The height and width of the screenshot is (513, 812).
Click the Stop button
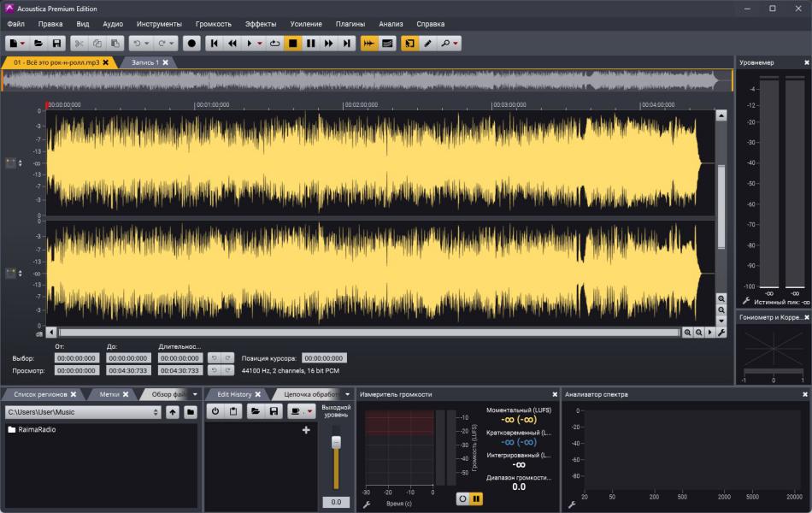292,44
